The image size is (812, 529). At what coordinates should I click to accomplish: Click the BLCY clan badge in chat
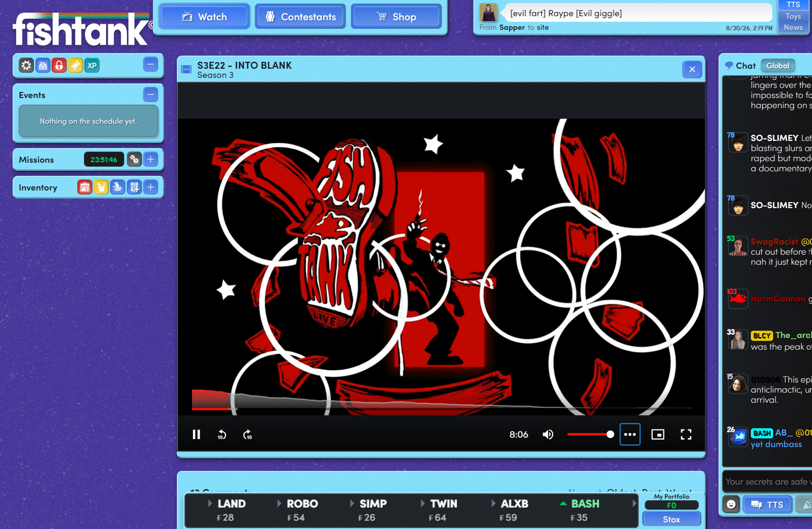click(x=762, y=335)
